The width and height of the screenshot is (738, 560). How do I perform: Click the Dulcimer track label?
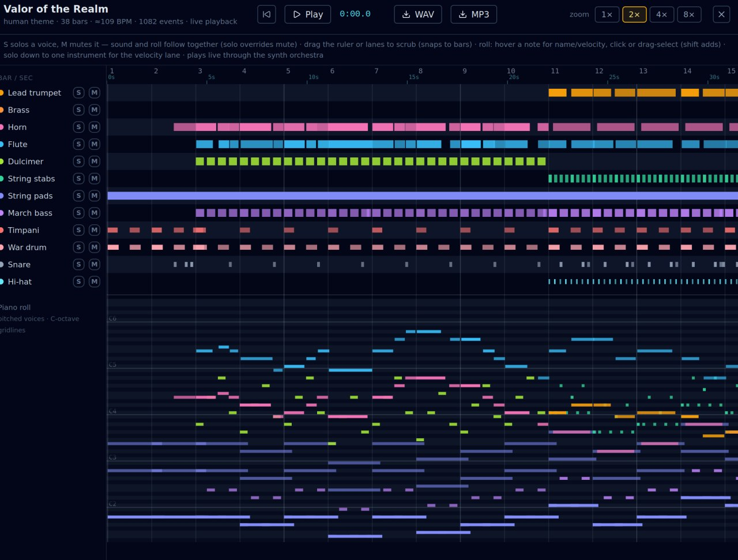25,161
